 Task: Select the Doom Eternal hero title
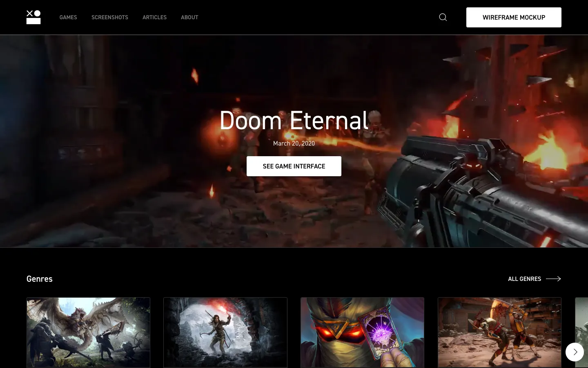point(294,121)
